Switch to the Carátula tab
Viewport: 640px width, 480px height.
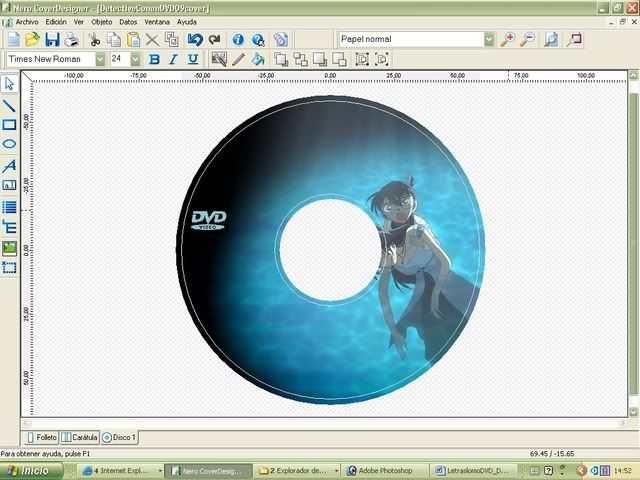coord(80,438)
